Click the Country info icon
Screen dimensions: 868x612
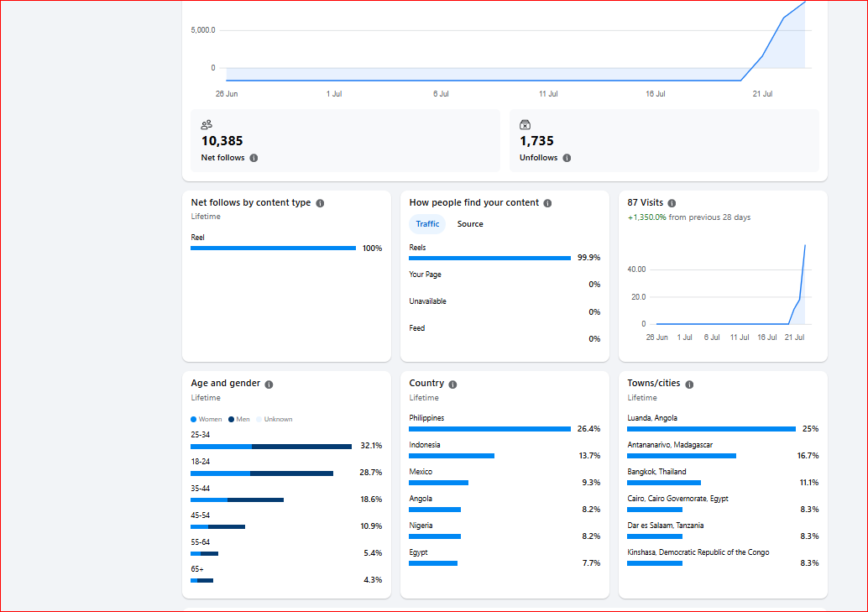pos(452,384)
